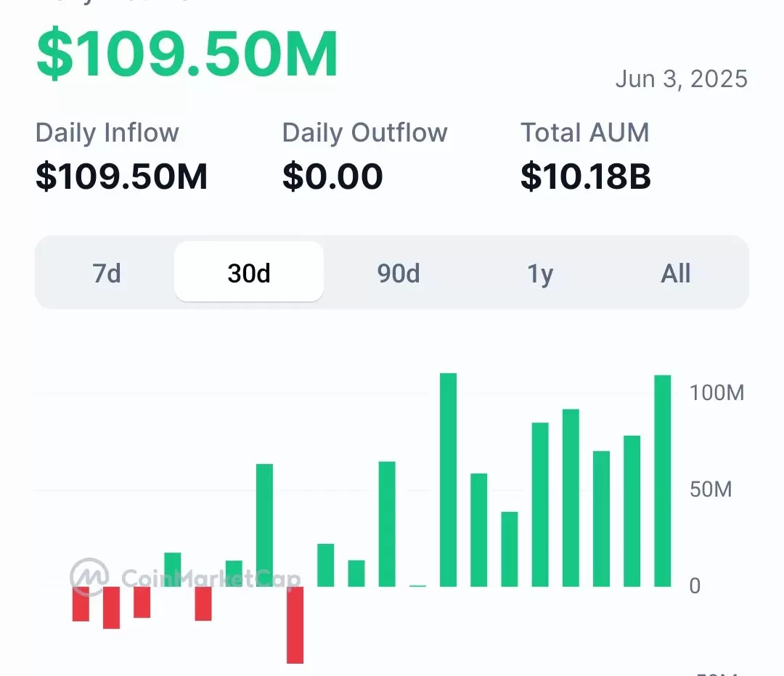Select the first red bar on the left
The image size is (784, 676).
[81, 604]
